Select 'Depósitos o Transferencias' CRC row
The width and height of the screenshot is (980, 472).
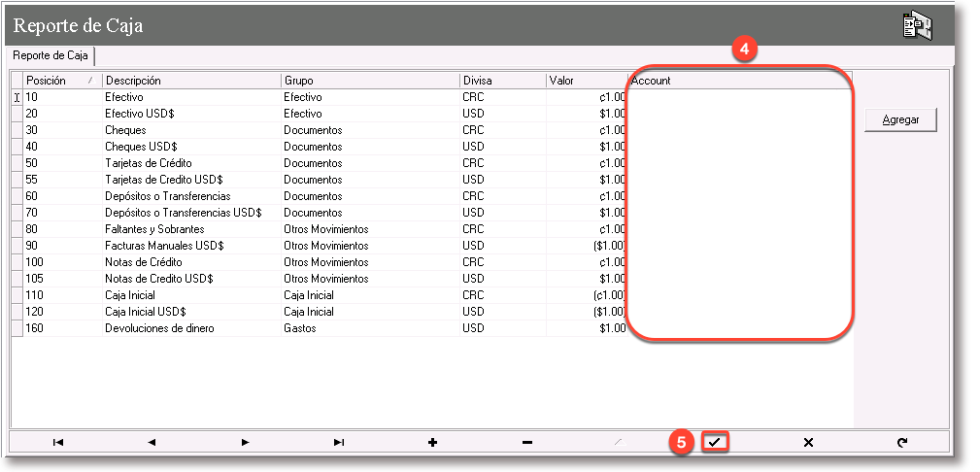tap(192, 196)
